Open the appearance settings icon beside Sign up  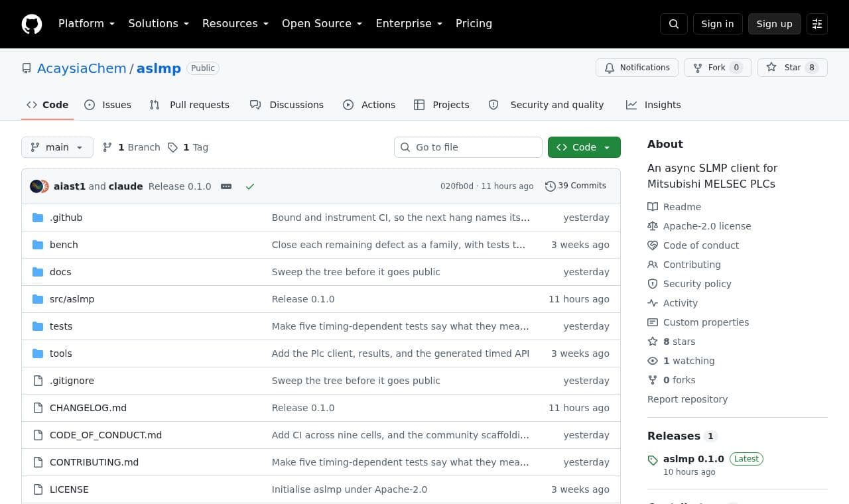(x=817, y=24)
